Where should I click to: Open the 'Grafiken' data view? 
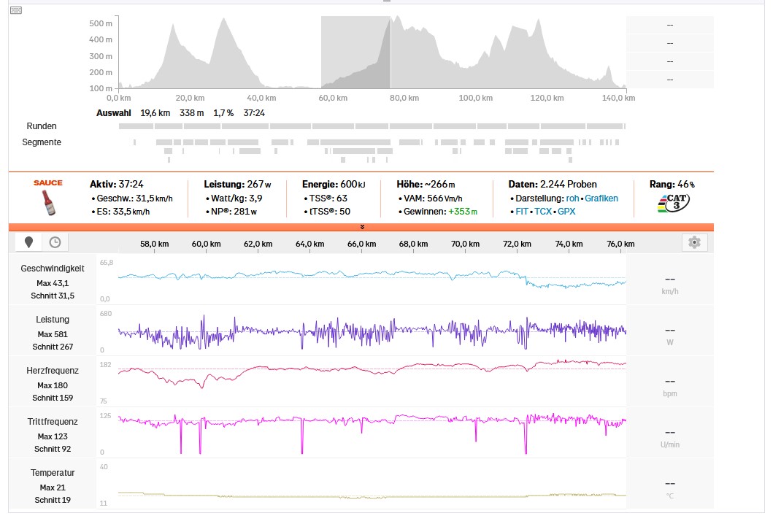point(601,198)
